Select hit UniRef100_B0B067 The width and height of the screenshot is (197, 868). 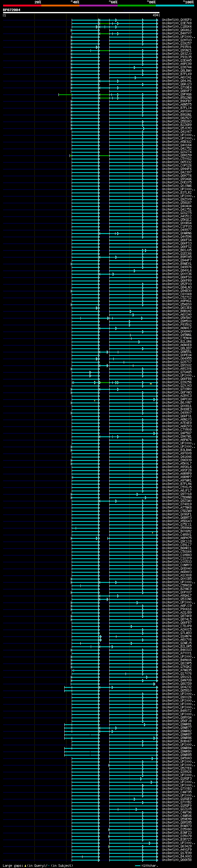click(177, 741)
